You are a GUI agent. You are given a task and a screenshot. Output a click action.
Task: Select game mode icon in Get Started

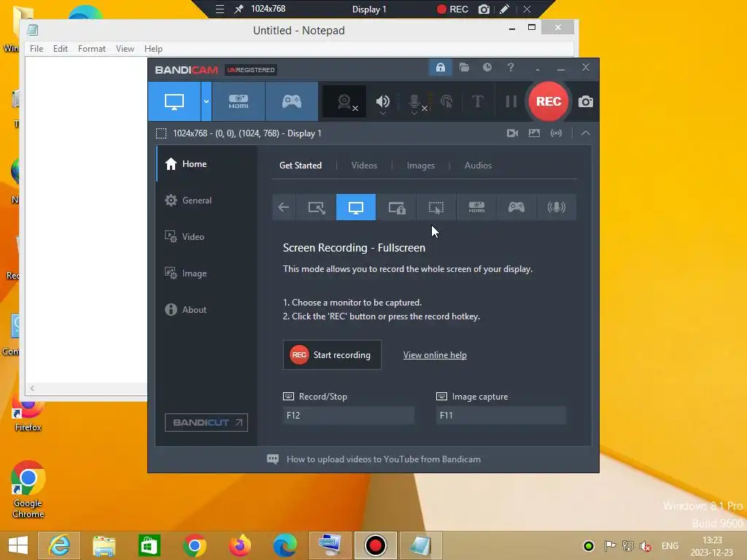click(516, 207)
